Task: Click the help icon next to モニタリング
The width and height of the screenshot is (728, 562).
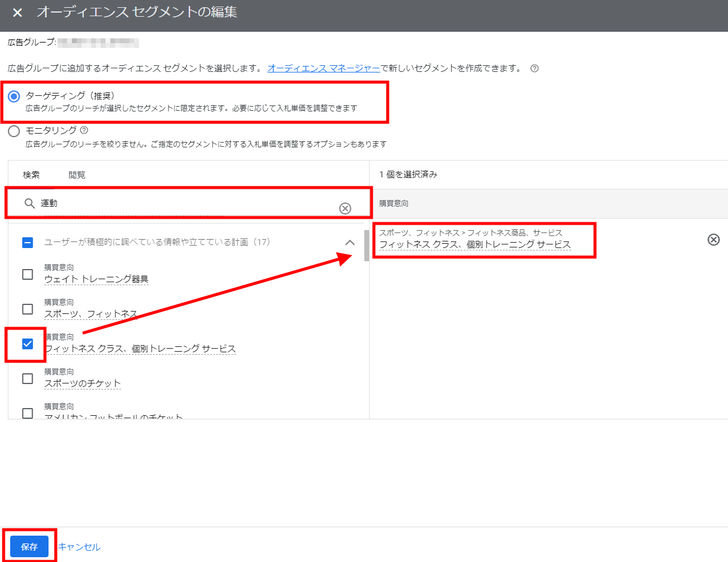Action: (x=84, y=130)
